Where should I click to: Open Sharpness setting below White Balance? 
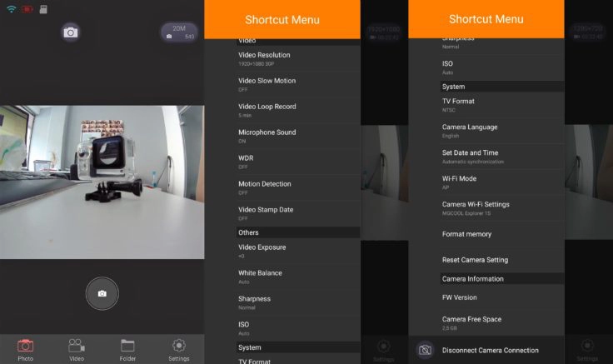[298, 302]
